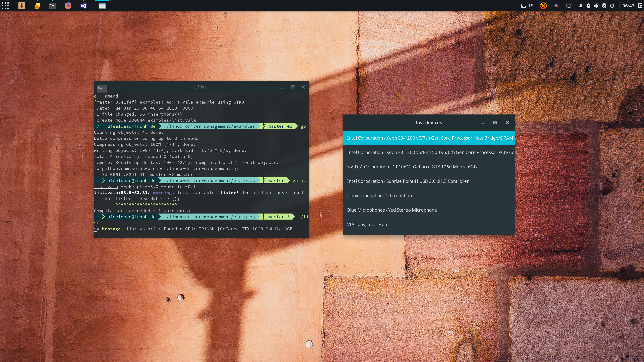Screen dimensions: 644x362
Task: Click the 'create mode 100644 examples/list.vala' line
Action: pyautogui.click(x=146, y=120)
